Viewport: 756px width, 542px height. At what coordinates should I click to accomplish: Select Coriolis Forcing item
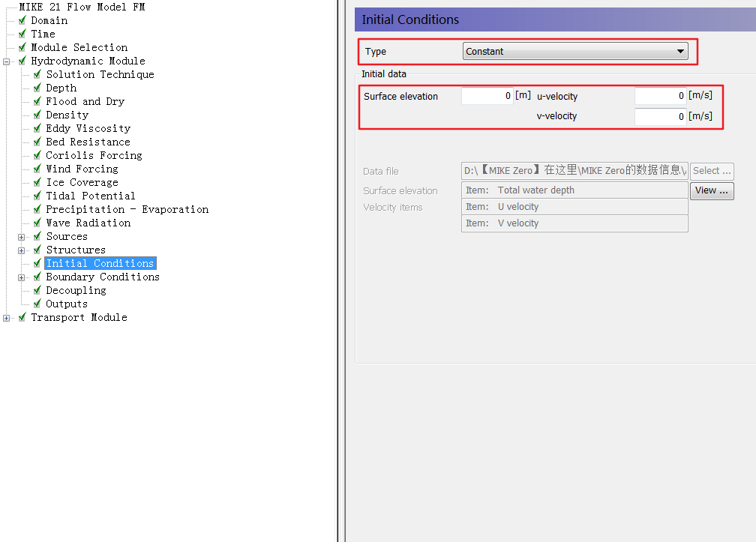(94, 155)
